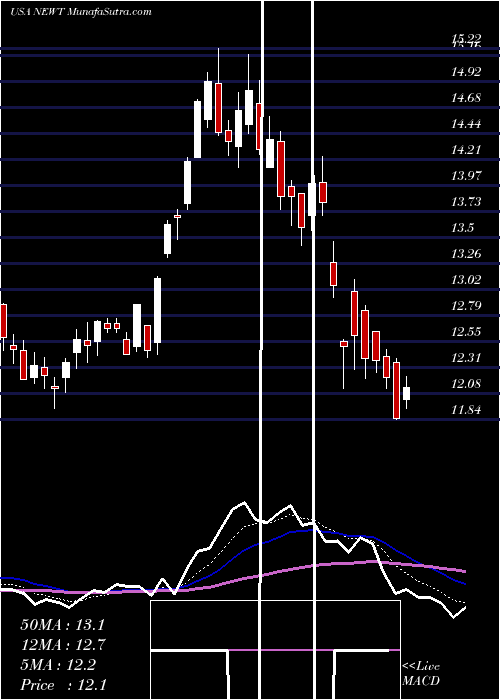Click the <<Live MACD label
Screen dimensions: 500x700
coord(421,673)
